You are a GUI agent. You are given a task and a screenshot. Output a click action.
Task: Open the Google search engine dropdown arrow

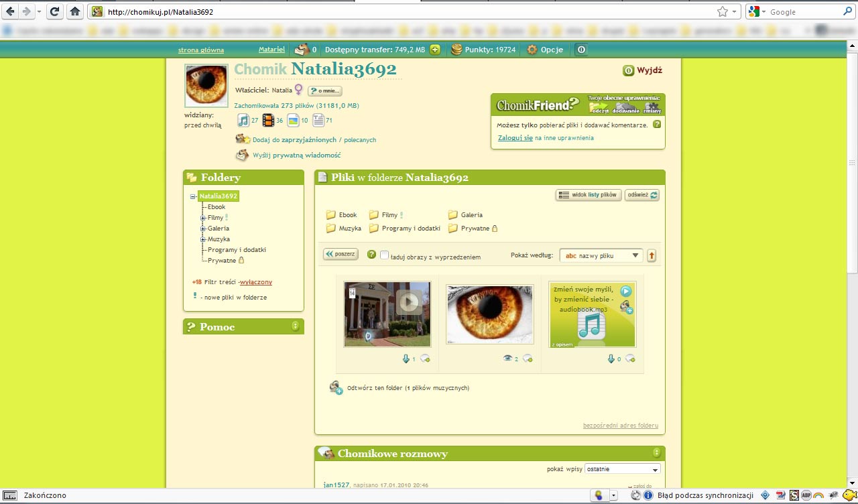click(763, 12)
